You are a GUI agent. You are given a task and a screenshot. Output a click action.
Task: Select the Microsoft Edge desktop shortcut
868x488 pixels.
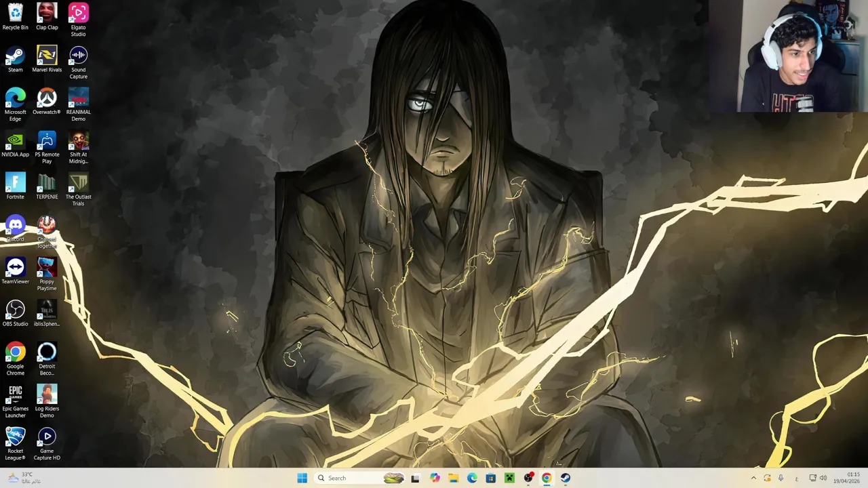(x=15, y=105)
